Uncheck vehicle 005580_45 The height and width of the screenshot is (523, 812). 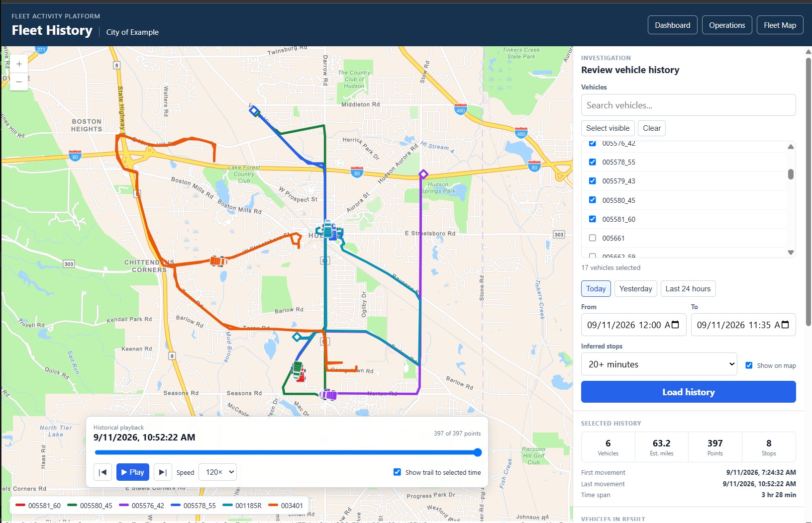point(593,200)
